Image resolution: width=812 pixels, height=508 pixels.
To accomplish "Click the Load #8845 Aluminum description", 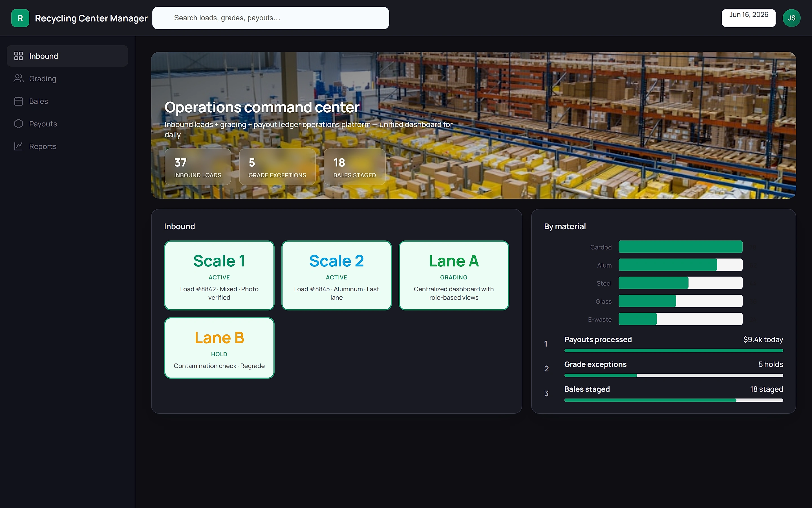I will pyautogui.click(x=336, y=293).
